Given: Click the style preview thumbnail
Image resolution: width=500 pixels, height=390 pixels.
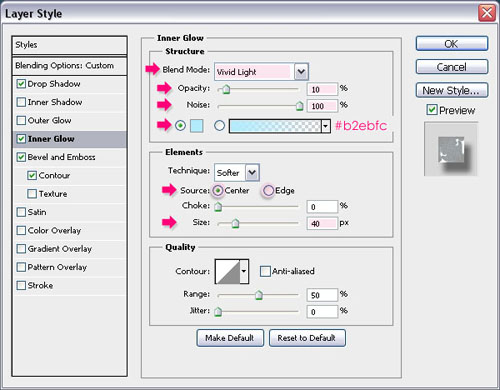Looking at the screenshot, I should 451,149.
